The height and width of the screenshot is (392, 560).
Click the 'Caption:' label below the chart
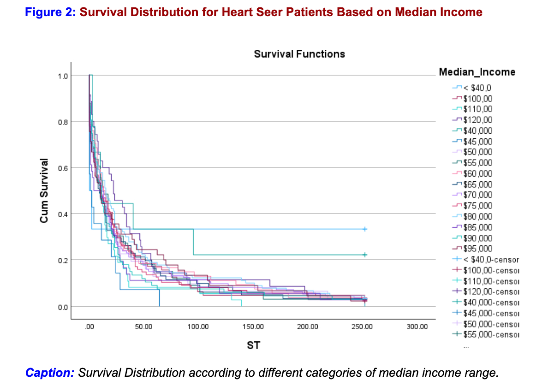point(50,372)
